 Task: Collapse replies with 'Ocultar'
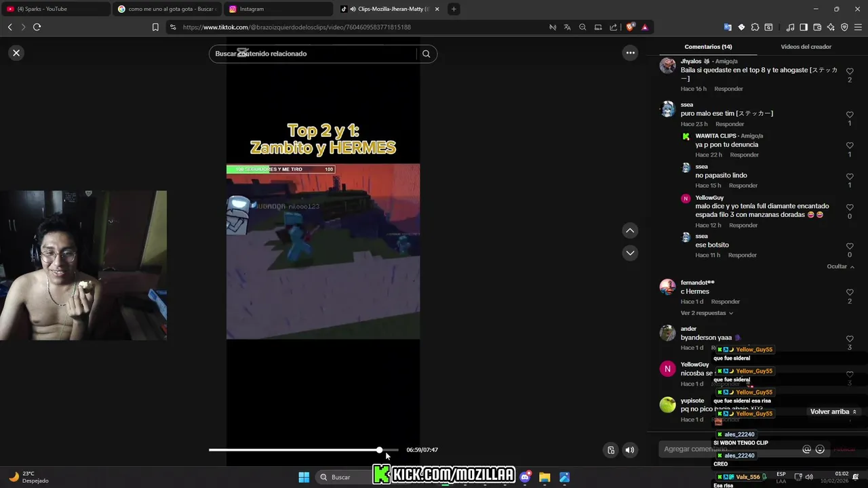[x=841, y=266]
